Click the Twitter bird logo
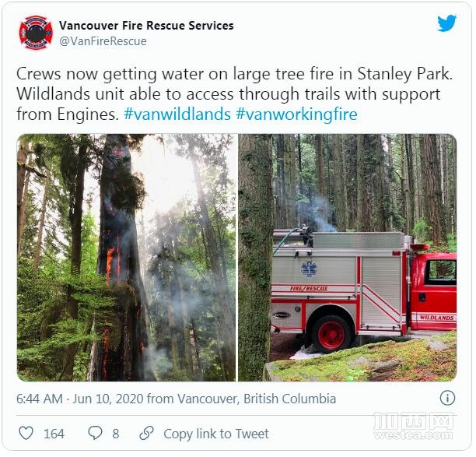 point(447,23)
